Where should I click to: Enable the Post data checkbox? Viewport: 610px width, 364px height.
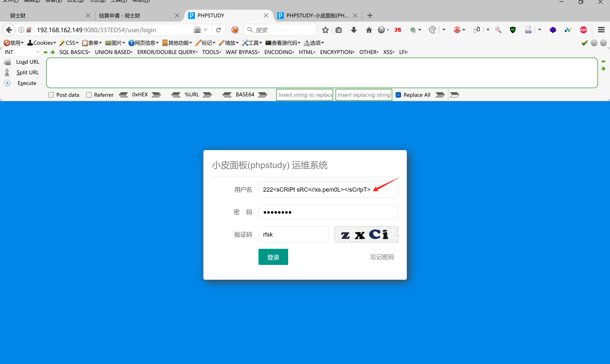[51, 95]
